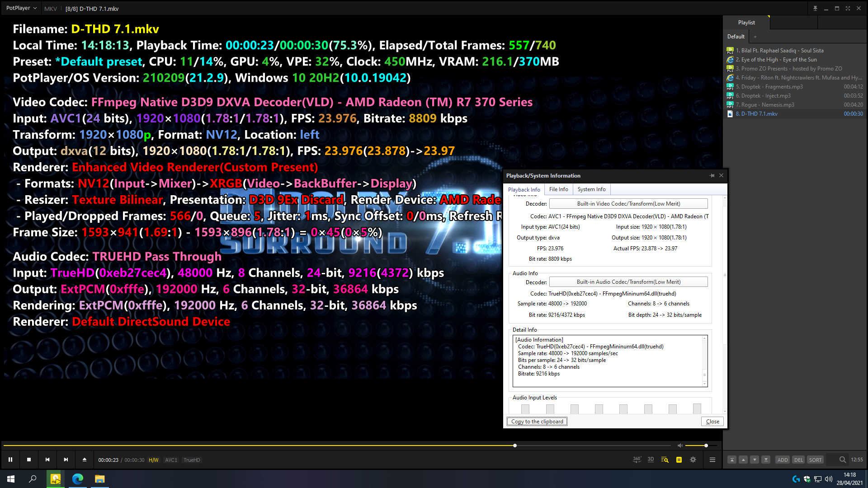The image size is (868, 488).
Task: Select the Playlist tab
Action: pos(746,23)
